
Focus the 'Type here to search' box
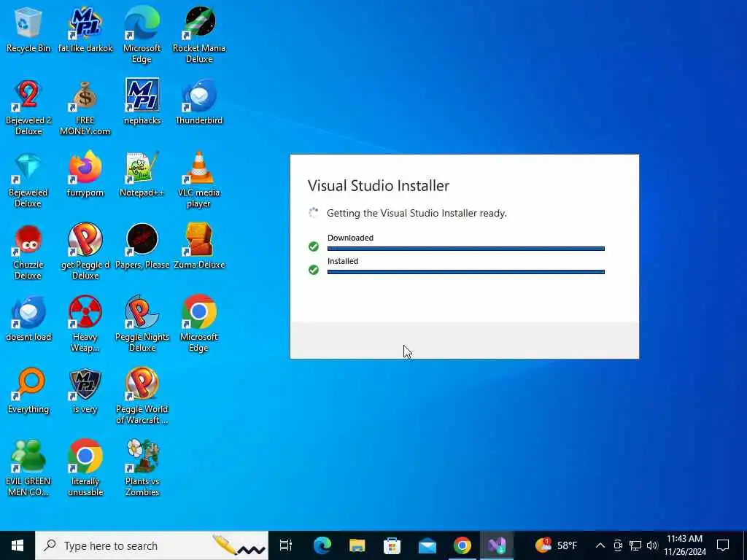tap(152, 545)
